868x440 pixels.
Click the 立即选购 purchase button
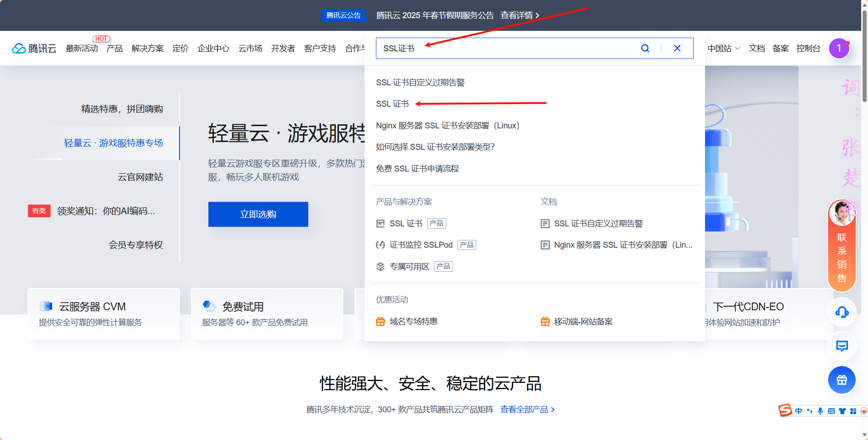point(257,214)
